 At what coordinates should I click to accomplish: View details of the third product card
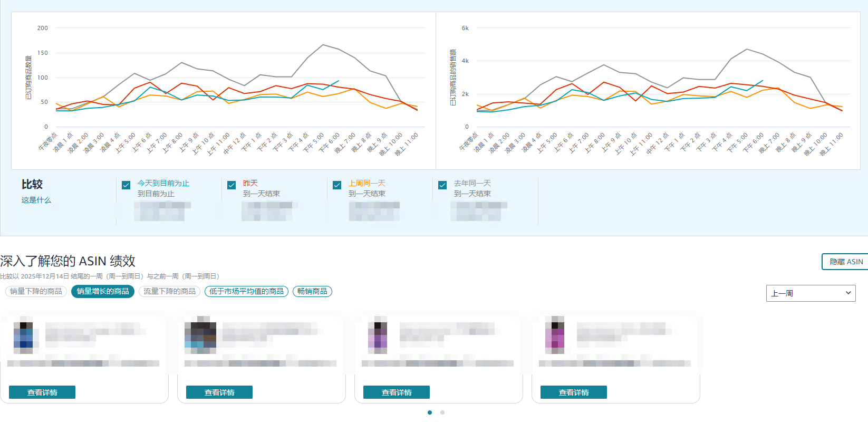click(x=397, y=392)
